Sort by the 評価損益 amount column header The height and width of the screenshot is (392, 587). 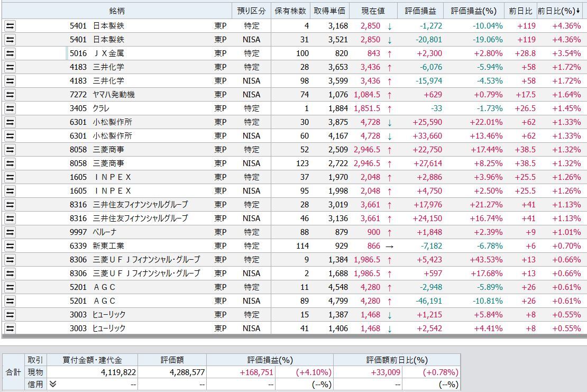click(x=420, y=11)
